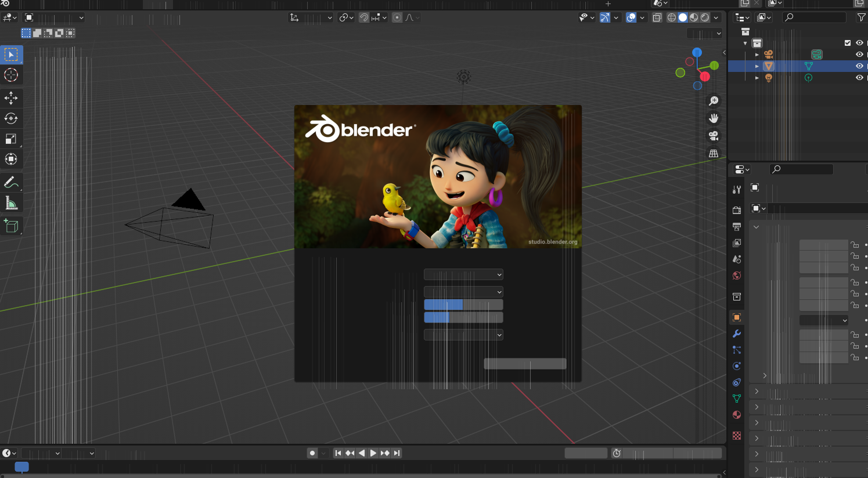Click the Play animation button
Image resolution: width=868 pixels, height=478 pixels.
click(x=373, y=453)
